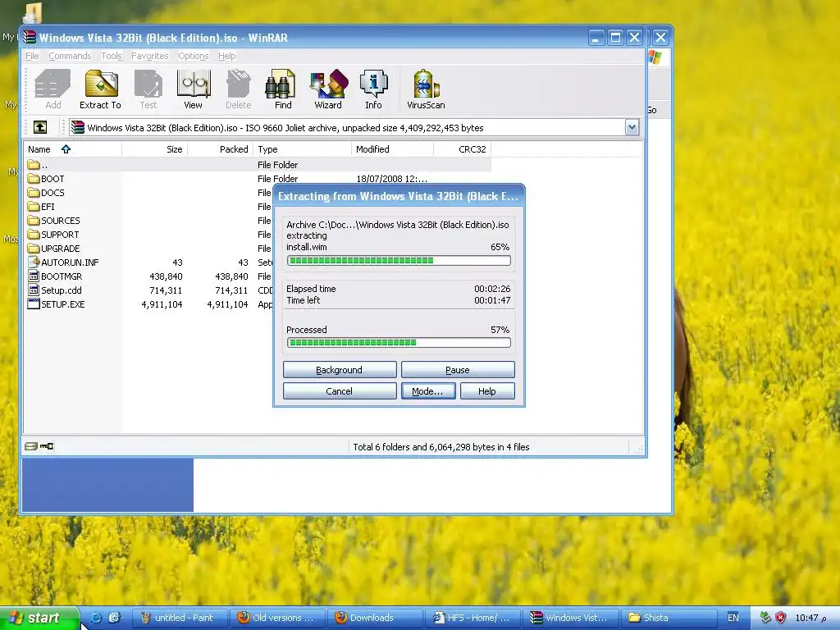Click the Delete toolbar icon
840x630 pixels.
239,89
